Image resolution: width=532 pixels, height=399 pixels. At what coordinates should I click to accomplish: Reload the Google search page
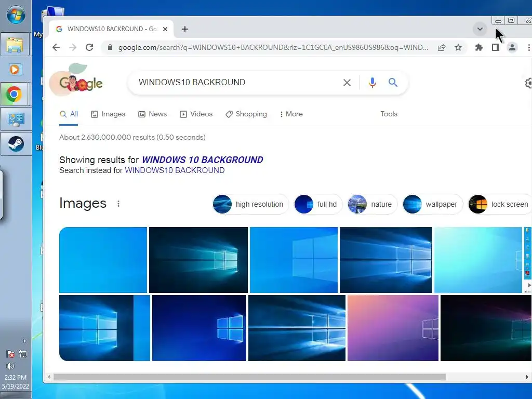89,47
